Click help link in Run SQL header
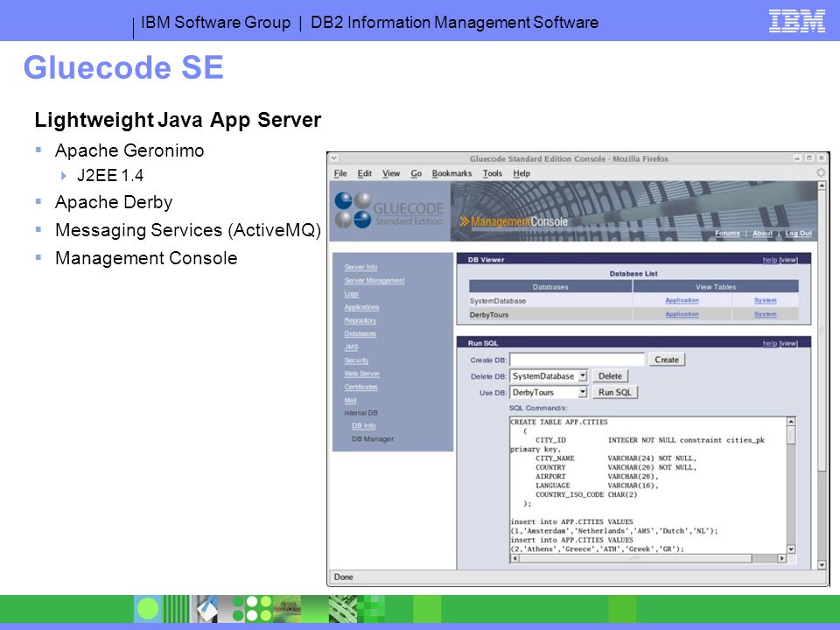 (770, 343)
